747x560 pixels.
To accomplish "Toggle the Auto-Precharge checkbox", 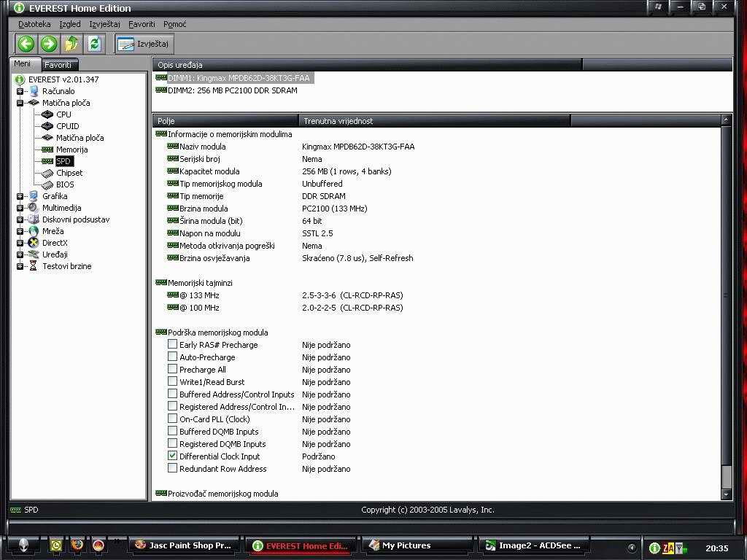I will [x=173, y=357].
